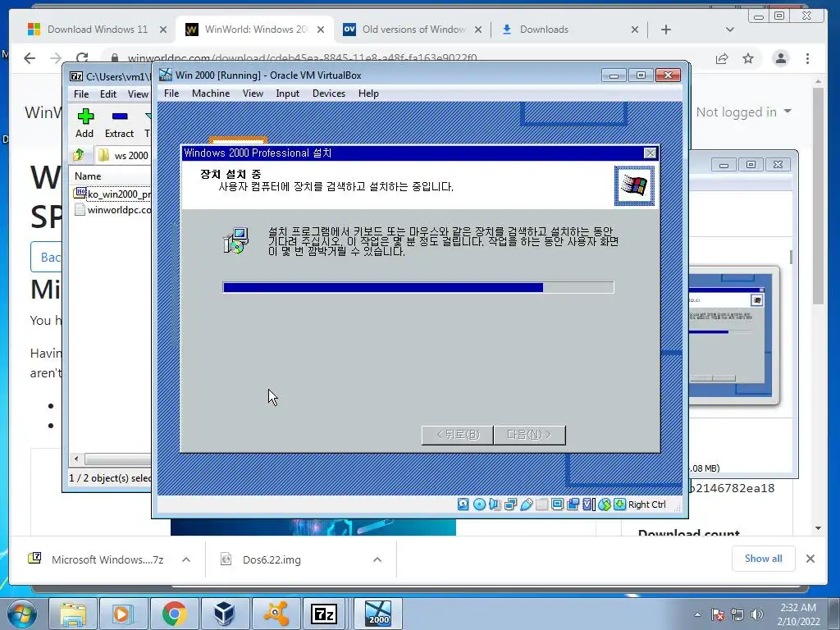This screenshot has height=630, width=840.
Task: Click the volume speaker tray icon
Action: click(757, 614)
